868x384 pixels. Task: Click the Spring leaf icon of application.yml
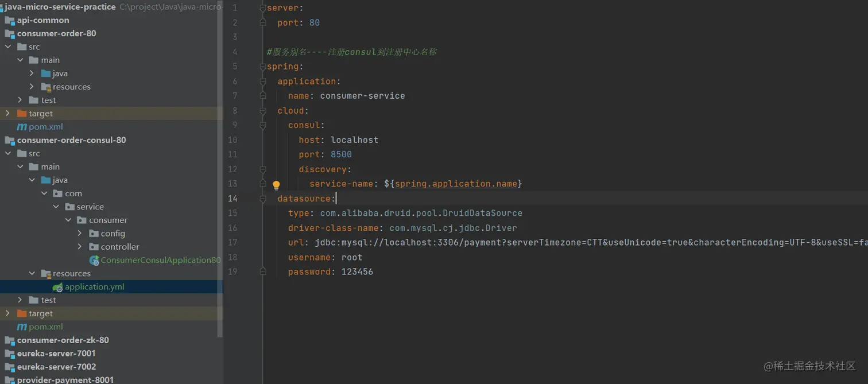coord(58,287)
